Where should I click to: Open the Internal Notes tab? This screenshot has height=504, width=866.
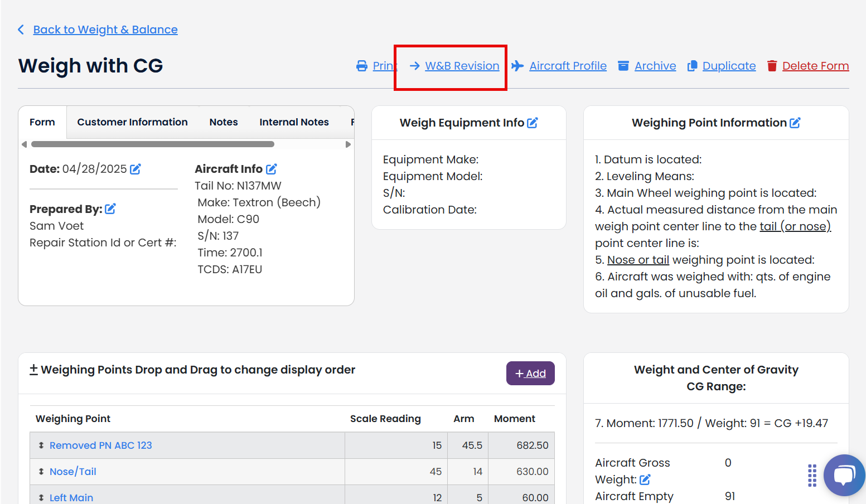pos(294,122)
